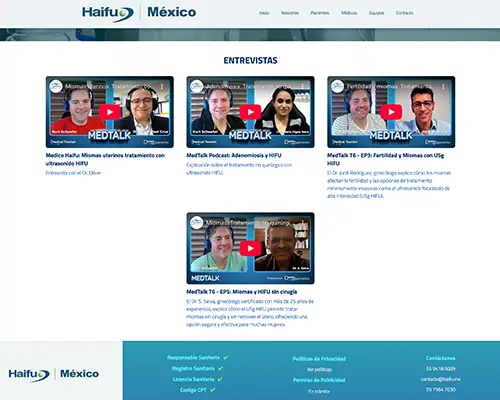Viewport: 500px width, 400px height.
Task: Click the 'MedTalk T6 - EP5: Miomas y HIFU' title
Action: pyautogui.click(x=242, y=292)
